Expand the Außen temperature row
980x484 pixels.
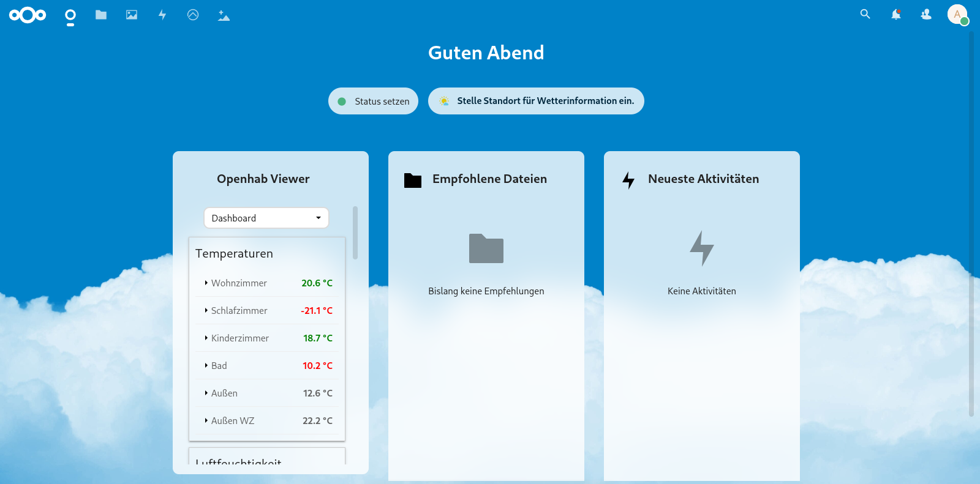[267, 393]
